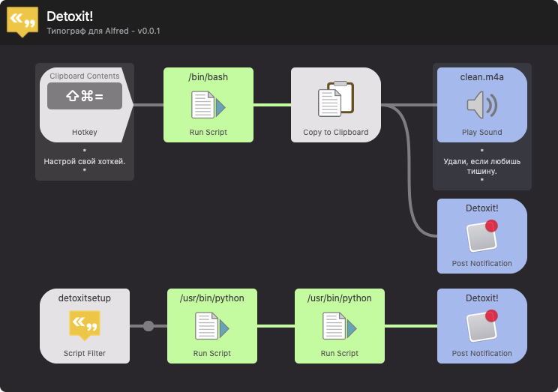558x392 pixels.
Task: Select the clean.m4a Play Sound speaker icon
Action: pyautogui.click(x=481, y=105)
